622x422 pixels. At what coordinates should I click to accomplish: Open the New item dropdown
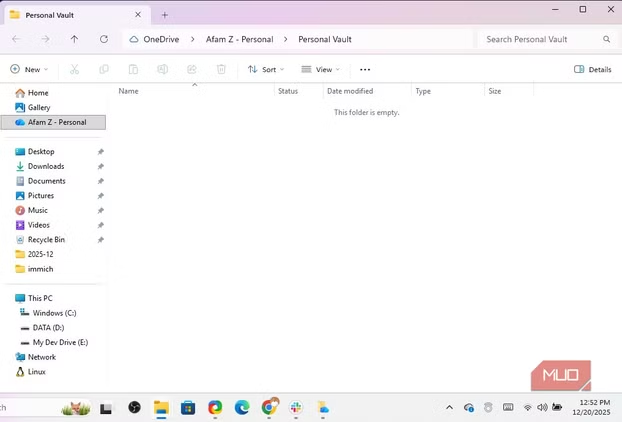[x=28, y=70]
